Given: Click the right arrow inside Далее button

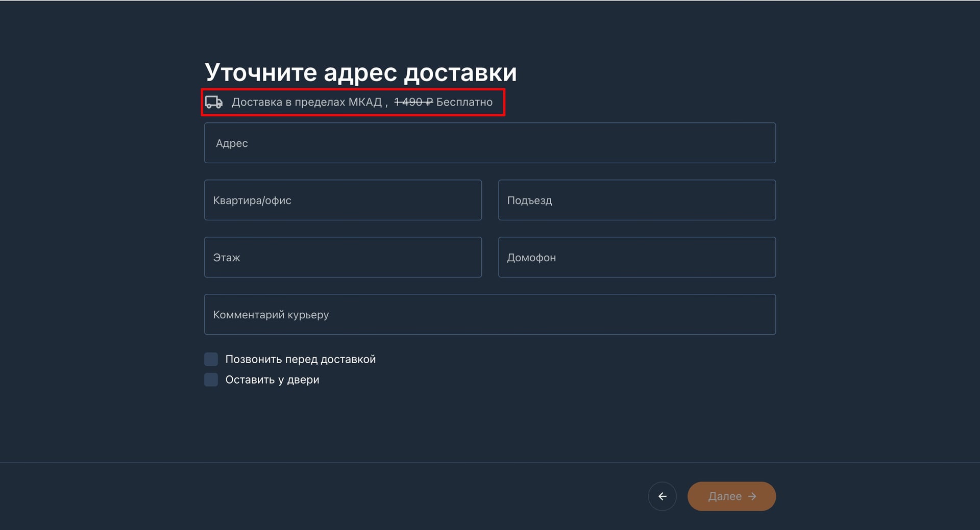Looking at the screenshot, I should [x=752, y=496].
